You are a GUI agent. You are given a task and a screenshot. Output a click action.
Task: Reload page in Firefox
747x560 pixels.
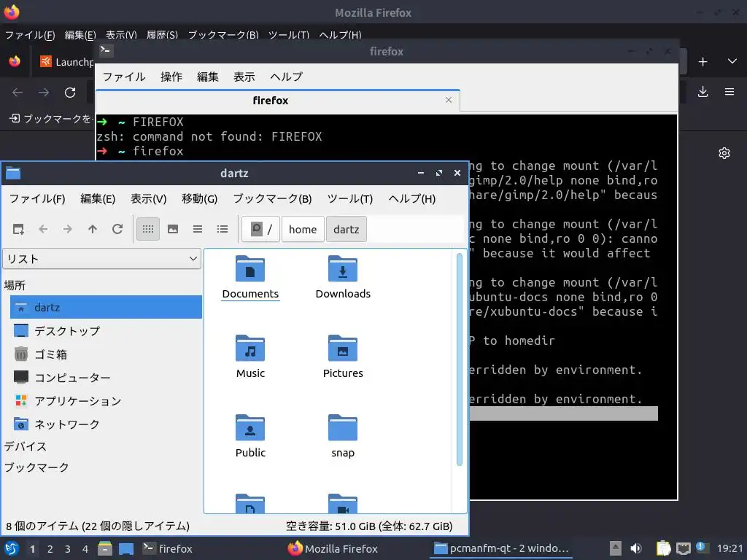click(x=70, y=93)
